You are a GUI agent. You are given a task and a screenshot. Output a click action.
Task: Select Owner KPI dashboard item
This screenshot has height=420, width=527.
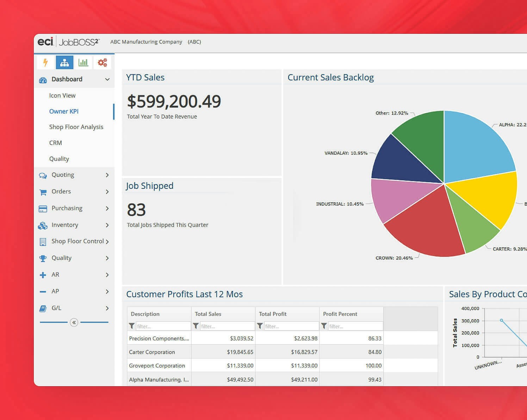coord(64,111)
